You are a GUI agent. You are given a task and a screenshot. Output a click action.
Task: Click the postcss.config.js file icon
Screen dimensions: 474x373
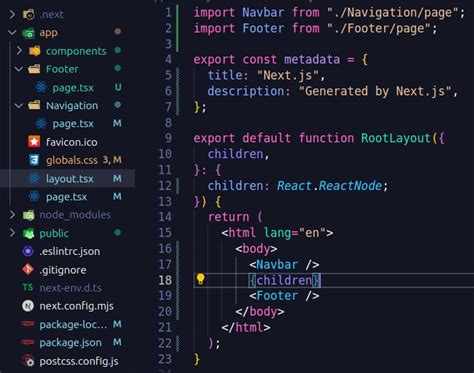[29, 361]
